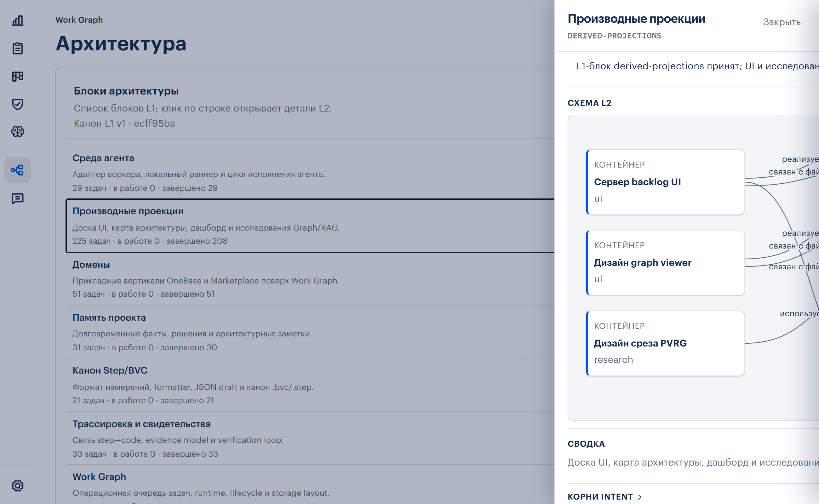Click Закрыть to close the details panel
This screenshot has height=504, width=819.
pos(782,22)
